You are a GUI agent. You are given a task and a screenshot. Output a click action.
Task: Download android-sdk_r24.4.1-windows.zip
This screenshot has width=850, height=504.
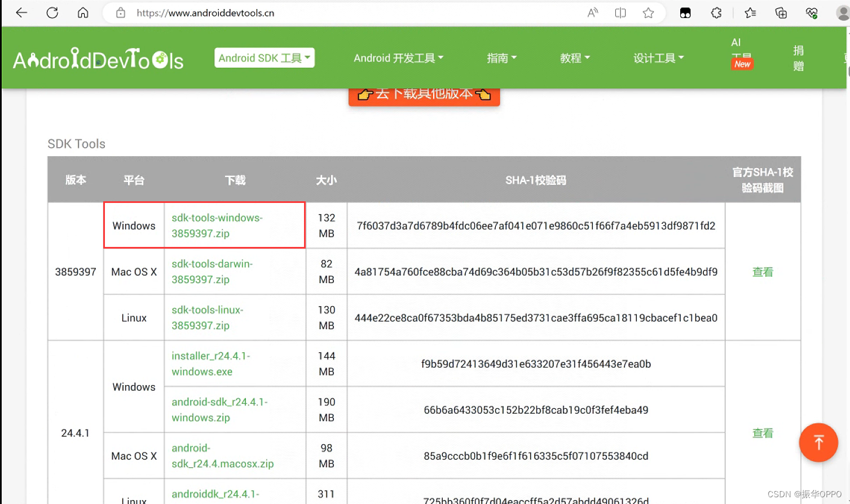click(219, 410)
